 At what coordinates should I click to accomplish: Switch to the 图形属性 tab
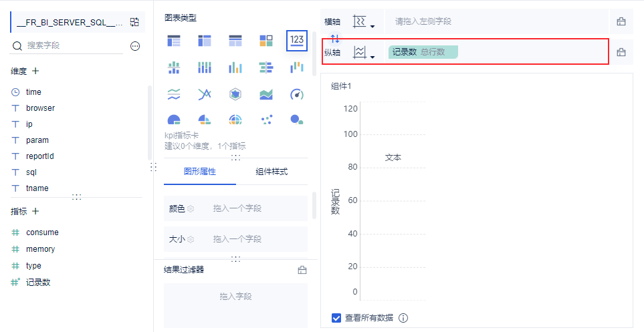click(x=200, y=172)
